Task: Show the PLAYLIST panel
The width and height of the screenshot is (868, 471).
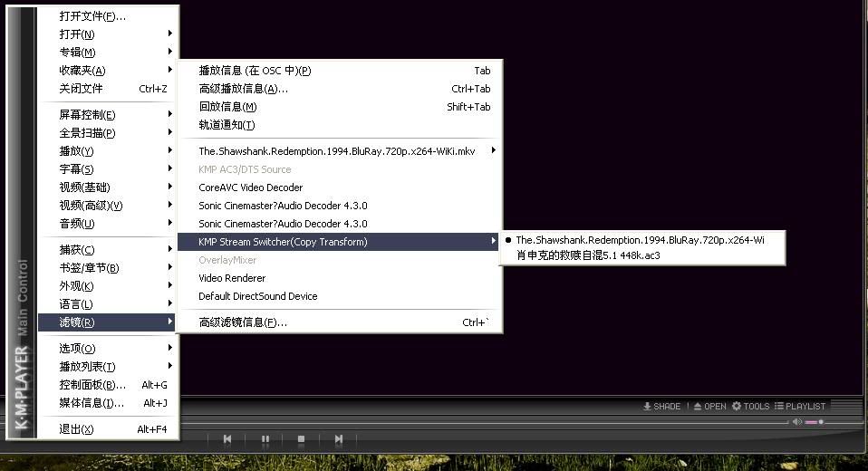Action: pyautogui.click(x=799, y=407)
